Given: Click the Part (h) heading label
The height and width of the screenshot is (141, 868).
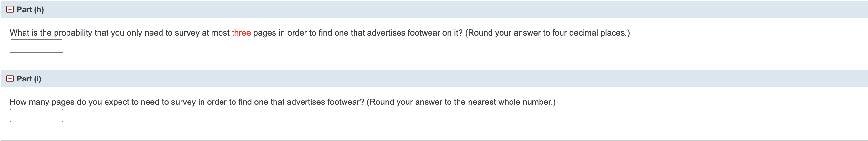Looking at the screenshot, I should pyautogui.click(x=30, y=10).
